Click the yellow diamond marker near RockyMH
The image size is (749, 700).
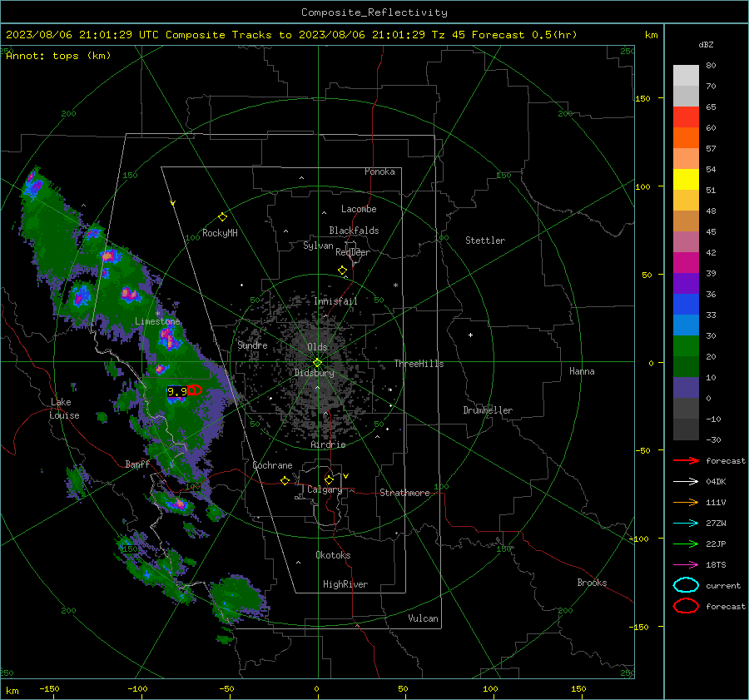222,217
